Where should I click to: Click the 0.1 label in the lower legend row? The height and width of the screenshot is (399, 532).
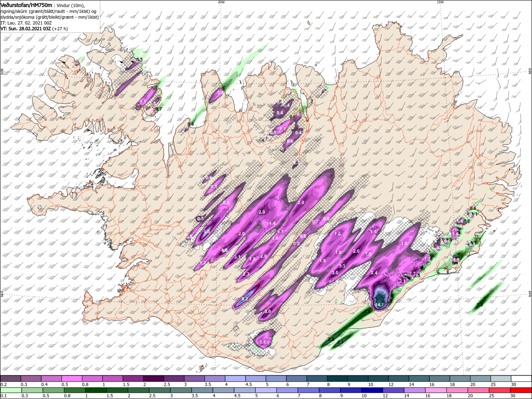[3, 396]
